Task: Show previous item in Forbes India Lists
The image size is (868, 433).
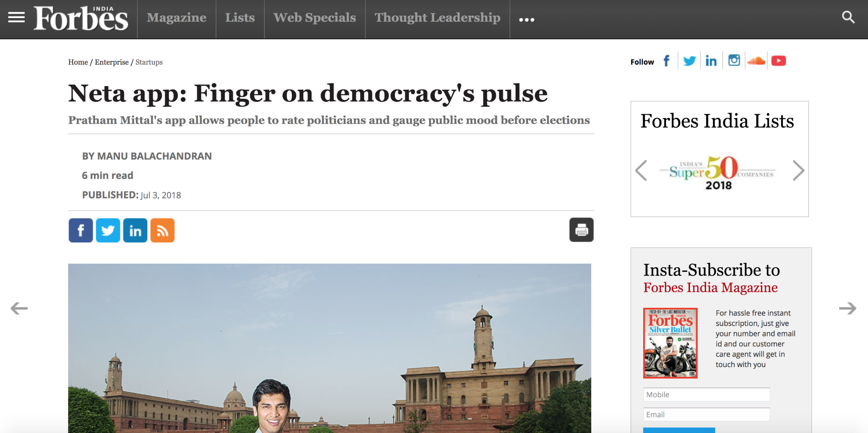Action: tap(641, 170)
